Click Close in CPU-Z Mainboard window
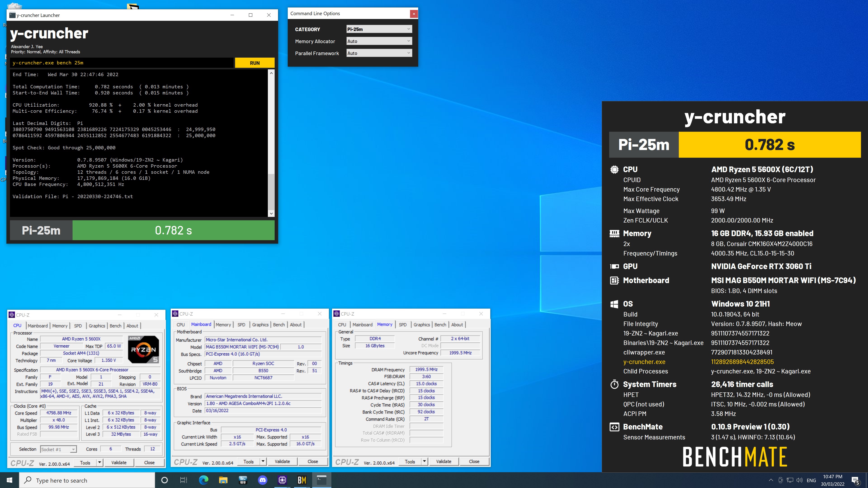 tap(313, 461)
